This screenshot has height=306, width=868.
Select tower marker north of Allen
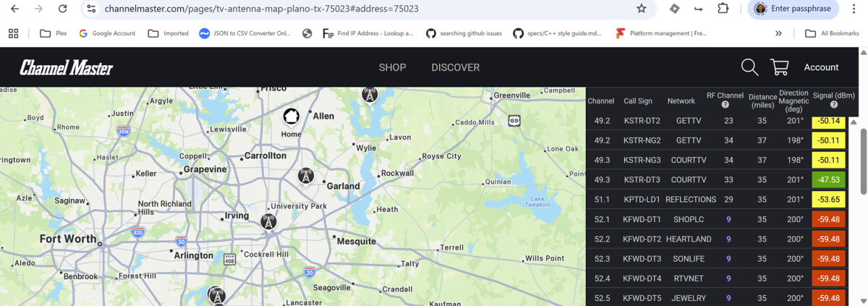(x=370, y=94)
